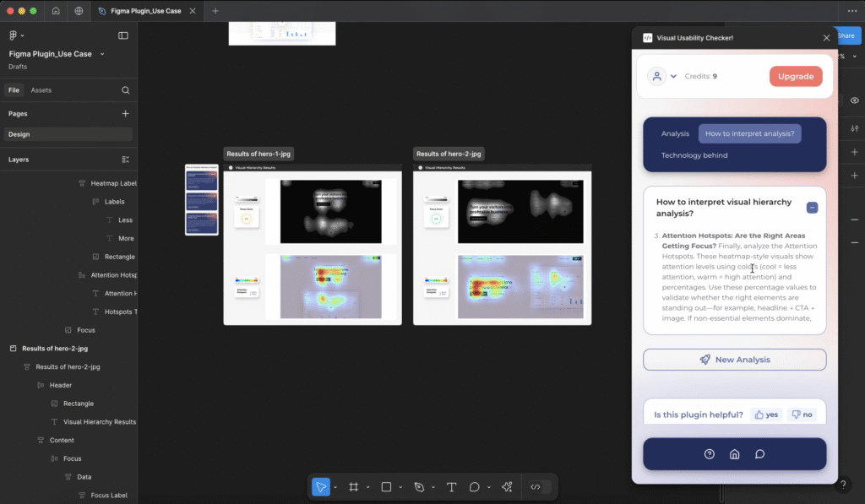
Task: Go to the plugin home icon
Action: point(734,454)
